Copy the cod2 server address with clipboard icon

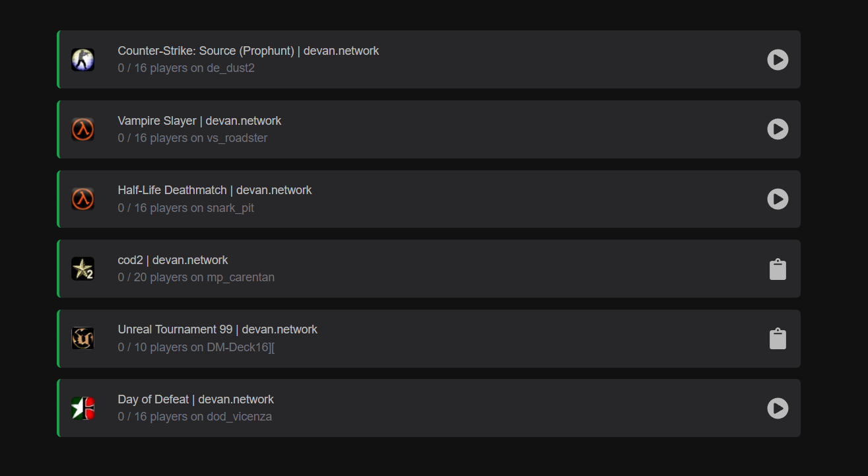(778, 269)
